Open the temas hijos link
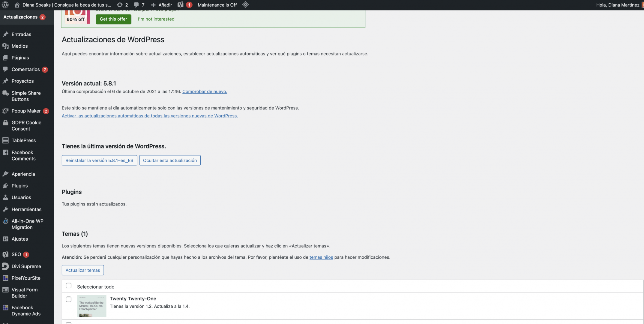 (321, 257)
